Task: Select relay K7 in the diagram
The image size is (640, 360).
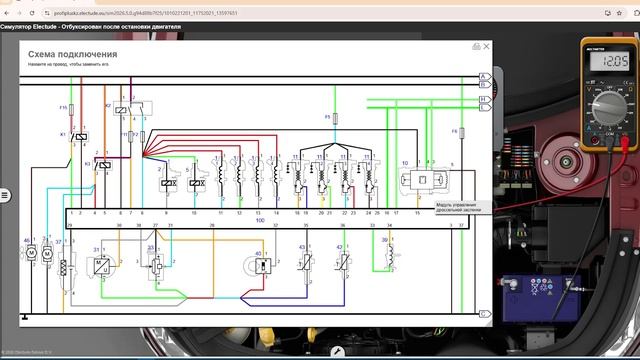Action: click(133, 109)
